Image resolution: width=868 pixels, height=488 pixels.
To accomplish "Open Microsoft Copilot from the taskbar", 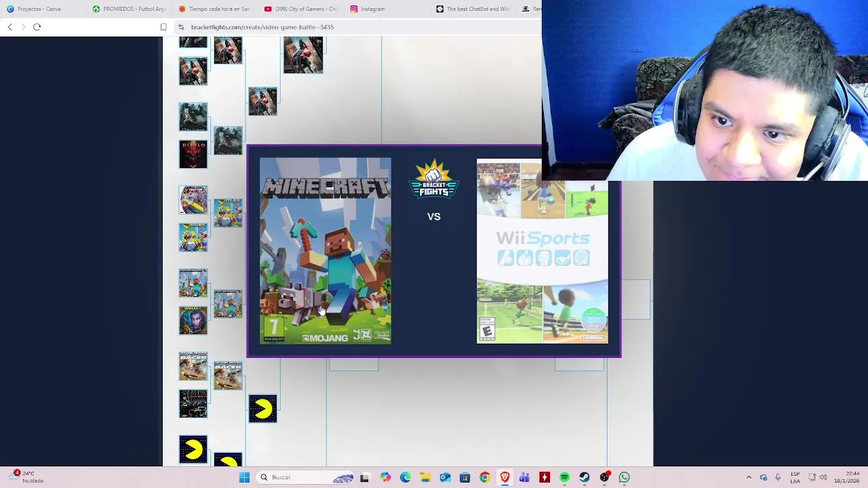I will pos(384,477).
